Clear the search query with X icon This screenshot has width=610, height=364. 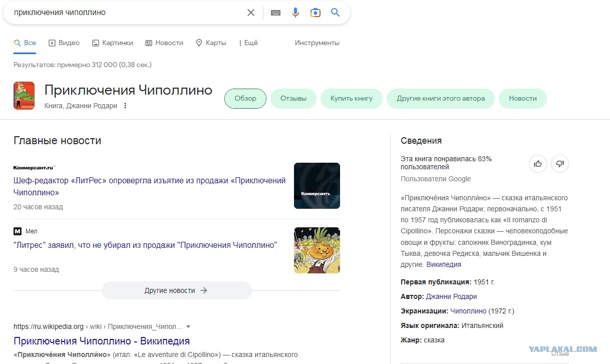tap(251, 13)
